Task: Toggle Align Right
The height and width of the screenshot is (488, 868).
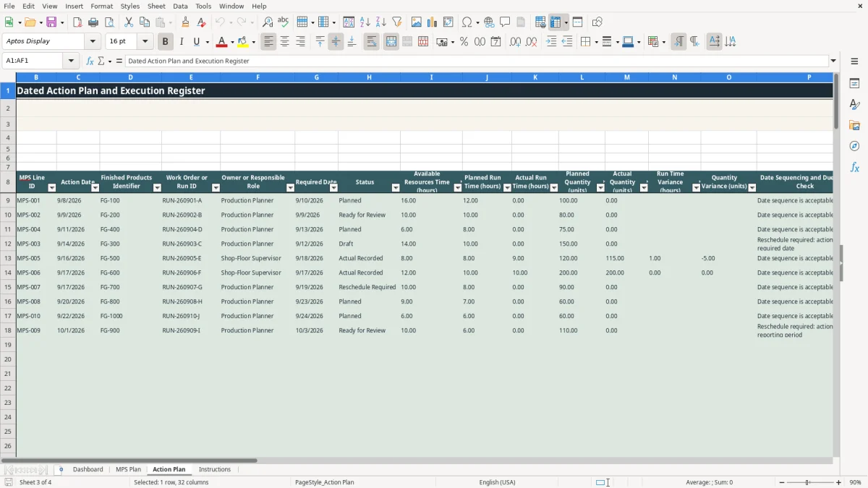Action: click(300, 42)
